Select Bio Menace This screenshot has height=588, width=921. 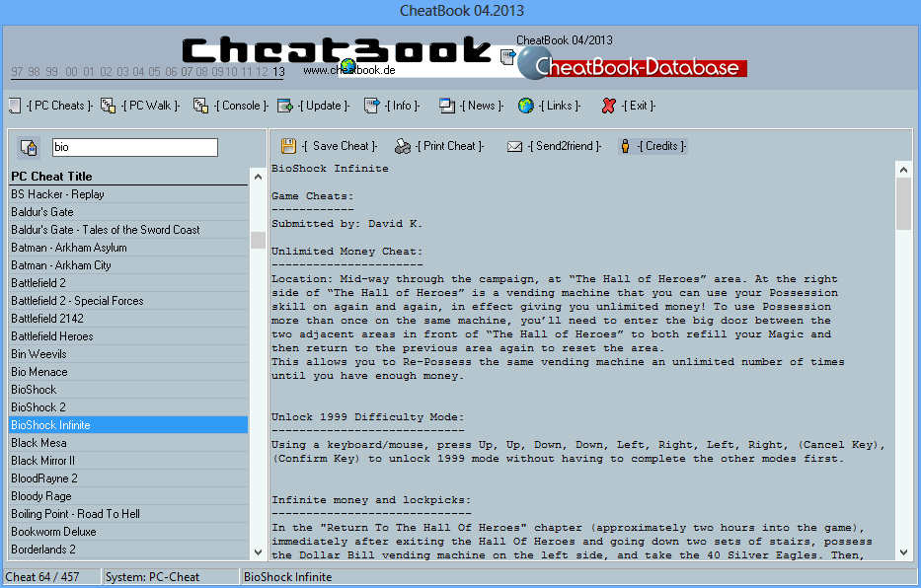coord(128,372)
